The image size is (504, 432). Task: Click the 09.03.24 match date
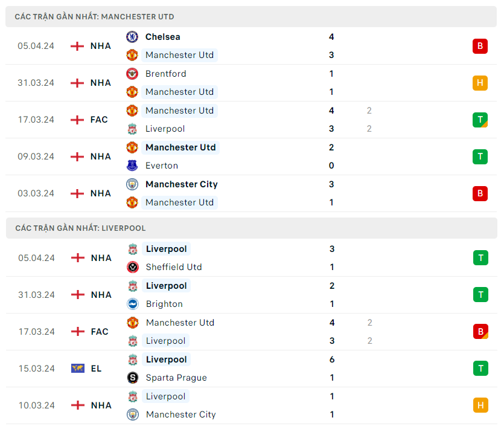click(x=36, y=156)
